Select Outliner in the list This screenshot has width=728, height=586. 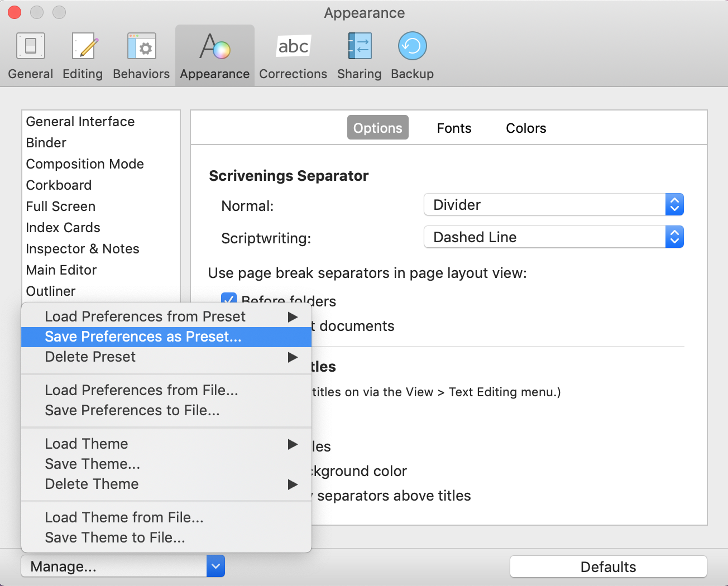click(x=101, y=291)
